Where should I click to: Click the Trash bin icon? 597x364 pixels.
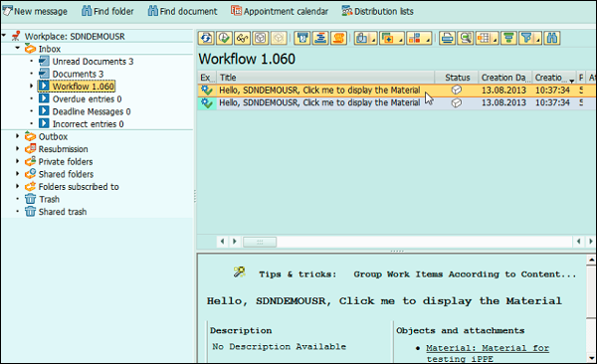tap(30, 199)
